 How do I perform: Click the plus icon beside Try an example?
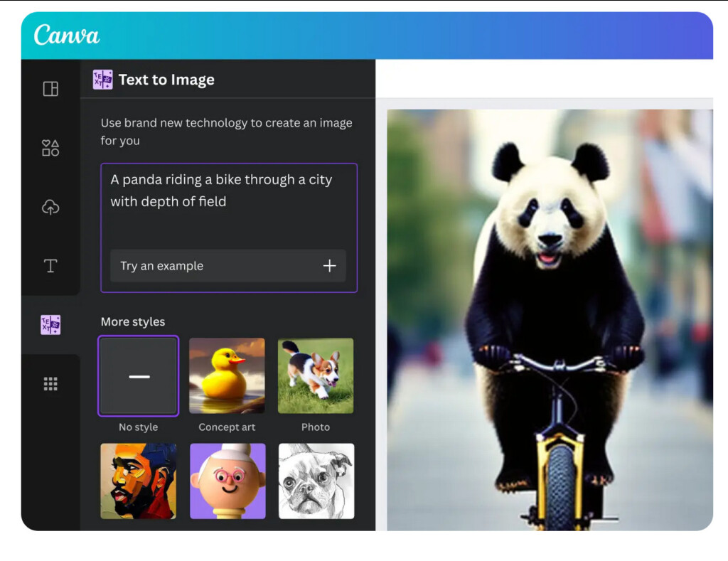pos(330,266)
